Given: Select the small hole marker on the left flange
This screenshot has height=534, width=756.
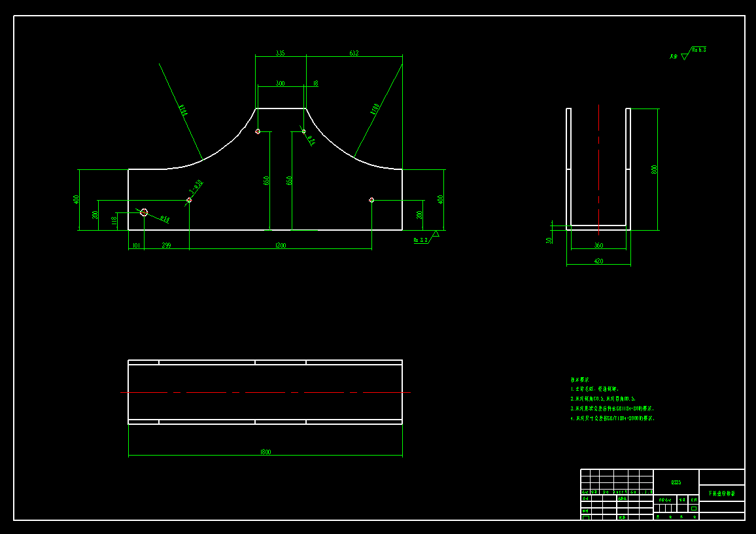Looking at the screenshot, I should point(143,211).
